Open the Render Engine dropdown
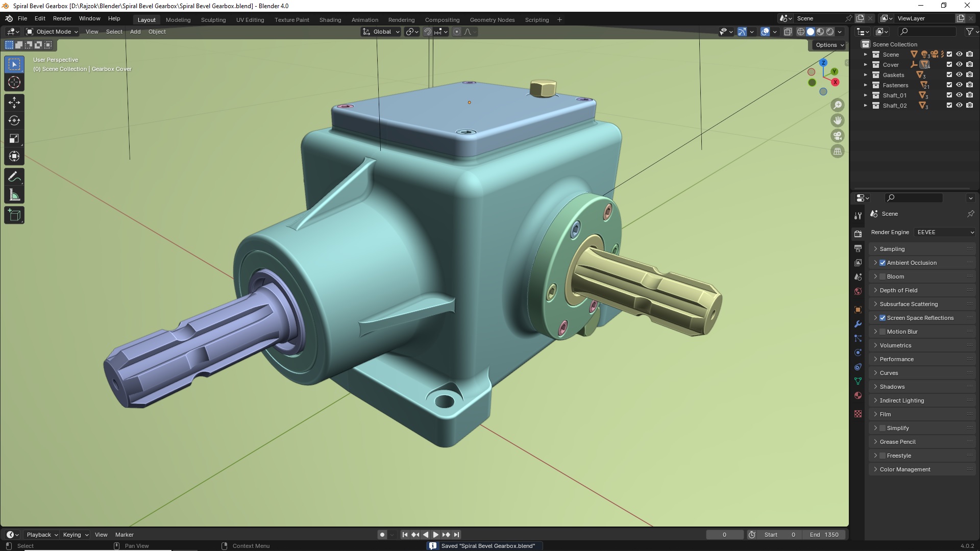 pyautogui.click(x=945, y=232)
